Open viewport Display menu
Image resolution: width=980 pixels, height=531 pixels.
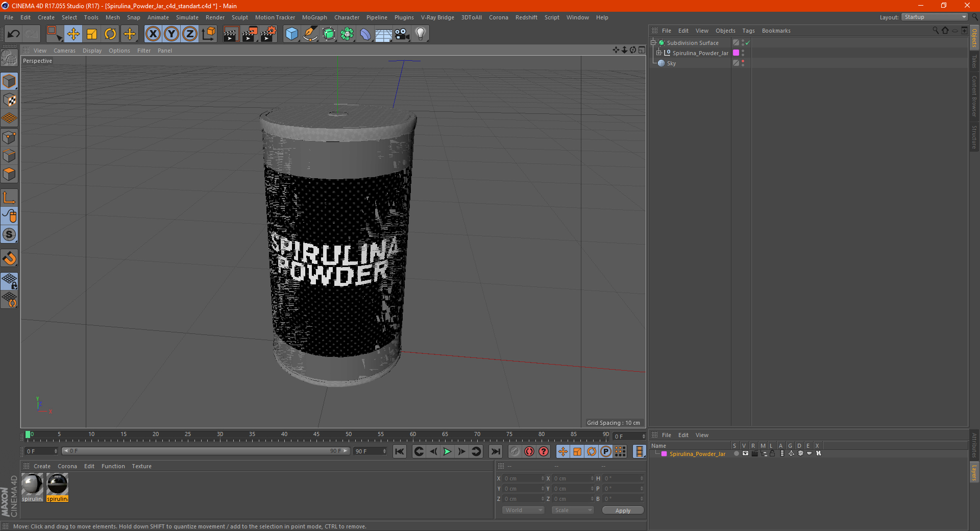point(92,51)
